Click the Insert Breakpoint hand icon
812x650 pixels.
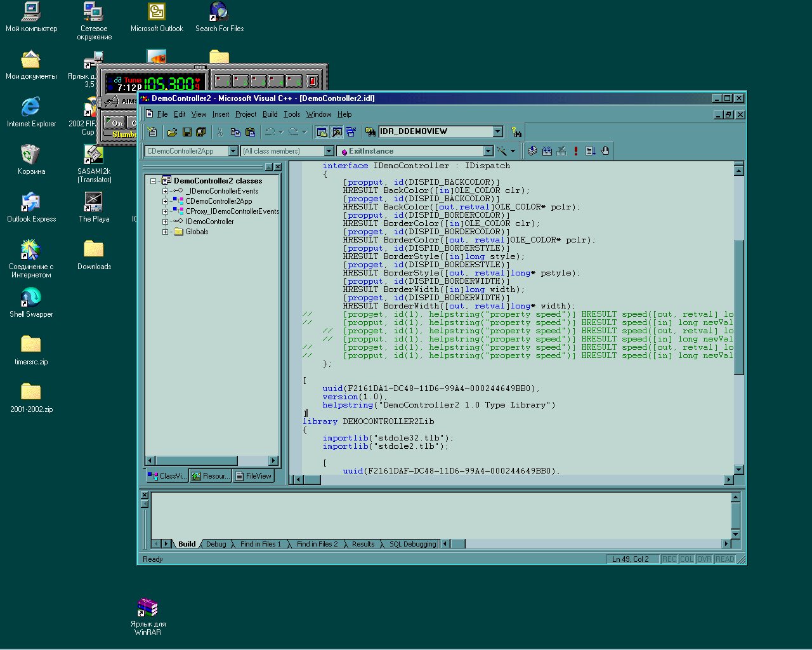click(605, 151)
